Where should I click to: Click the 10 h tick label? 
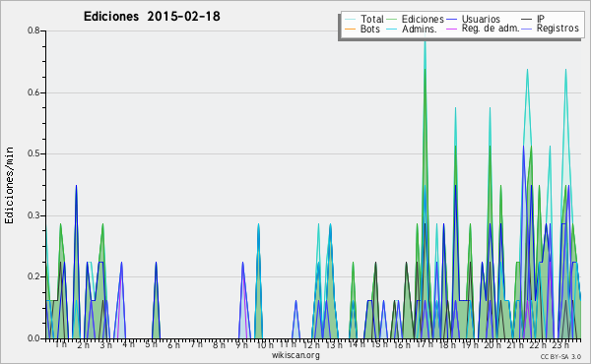click(x=265, y=344)
